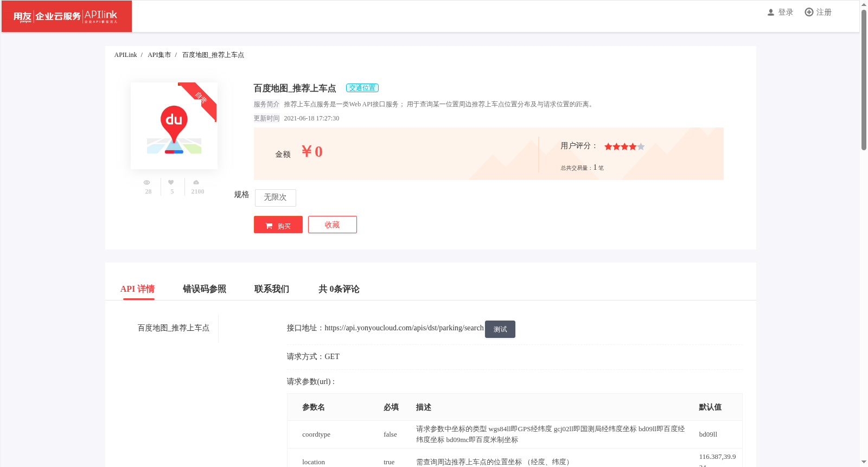868x467 pixels.
Task: Click the 必填 column header
Action: coord(391,407)
